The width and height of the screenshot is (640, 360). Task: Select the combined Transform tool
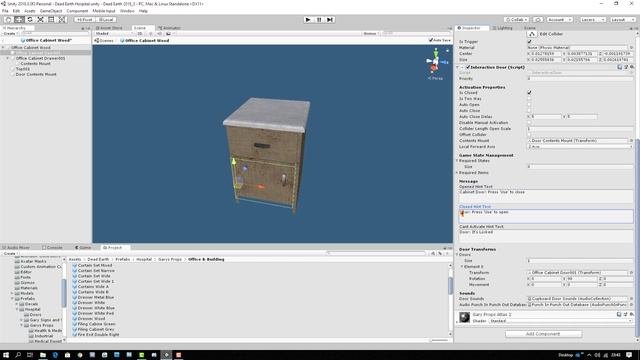pos(62,20)
